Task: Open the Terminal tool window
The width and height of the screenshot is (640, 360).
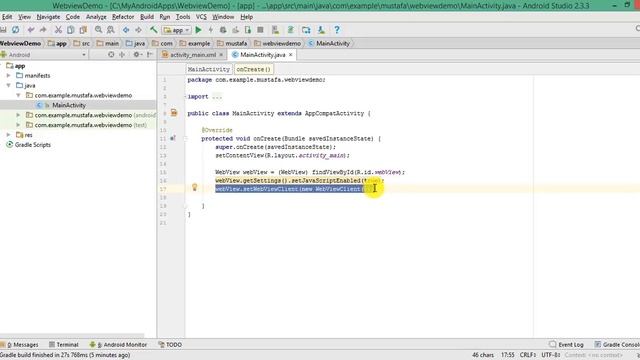Action: (64, 344)
